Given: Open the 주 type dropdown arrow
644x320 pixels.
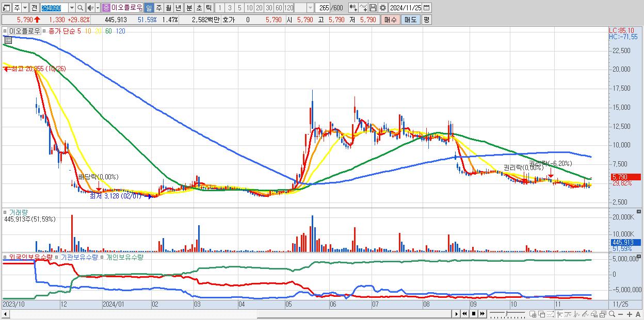Looking at the screenshot, I should point(25,8).
